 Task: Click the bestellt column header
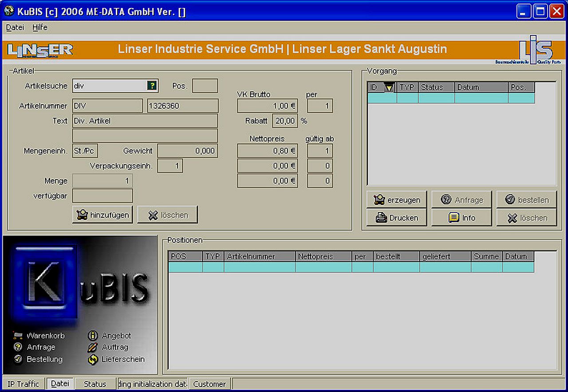(x=396, y=256)
